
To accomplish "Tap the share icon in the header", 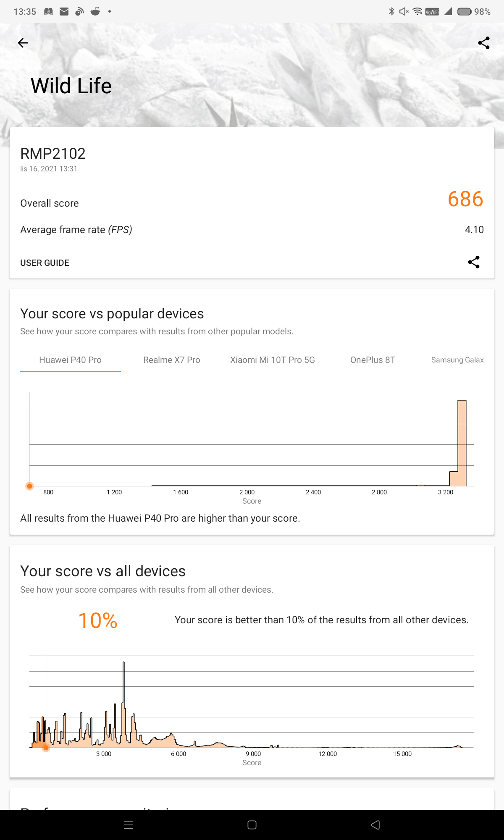I will click(484, 43).
